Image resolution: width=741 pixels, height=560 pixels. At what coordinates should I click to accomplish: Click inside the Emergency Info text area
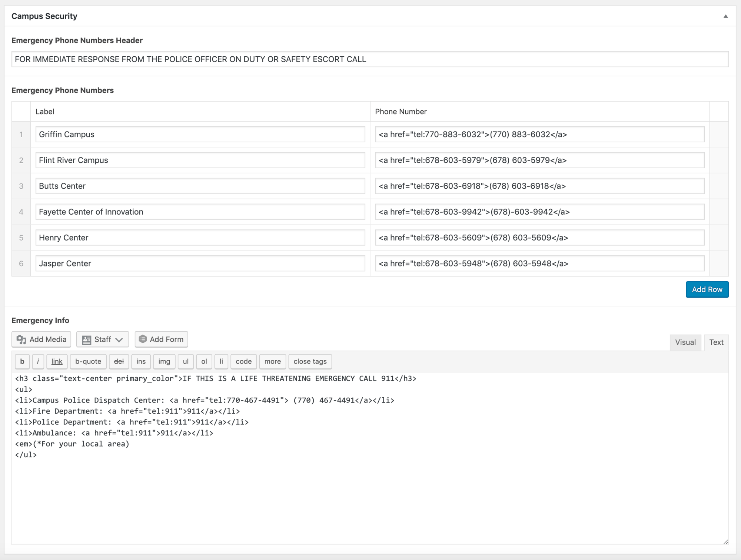[x=370, y=458]
